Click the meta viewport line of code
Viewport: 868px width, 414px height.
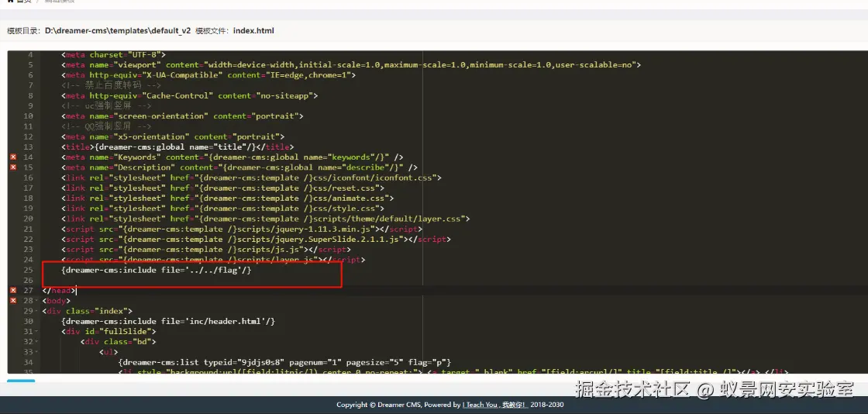pos(351,65)
